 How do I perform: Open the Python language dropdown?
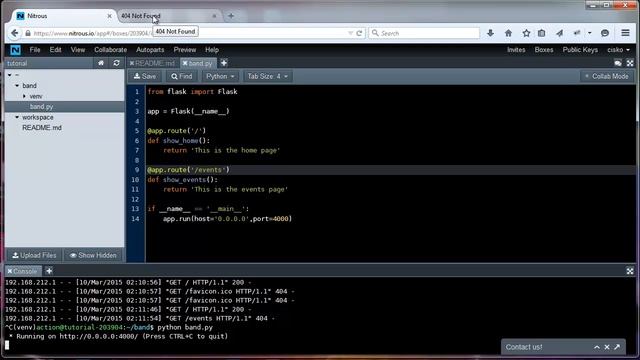click(x=220, y=76)
